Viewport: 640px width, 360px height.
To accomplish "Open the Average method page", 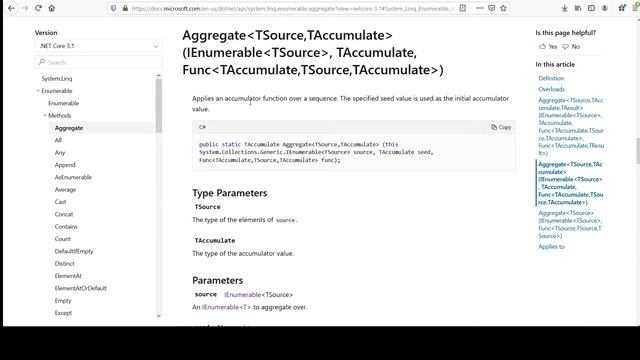I will coord(65,190).
